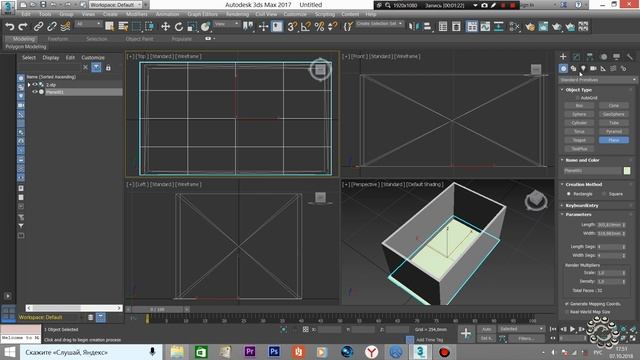Open the Animation menu

[x=167, y=14]
